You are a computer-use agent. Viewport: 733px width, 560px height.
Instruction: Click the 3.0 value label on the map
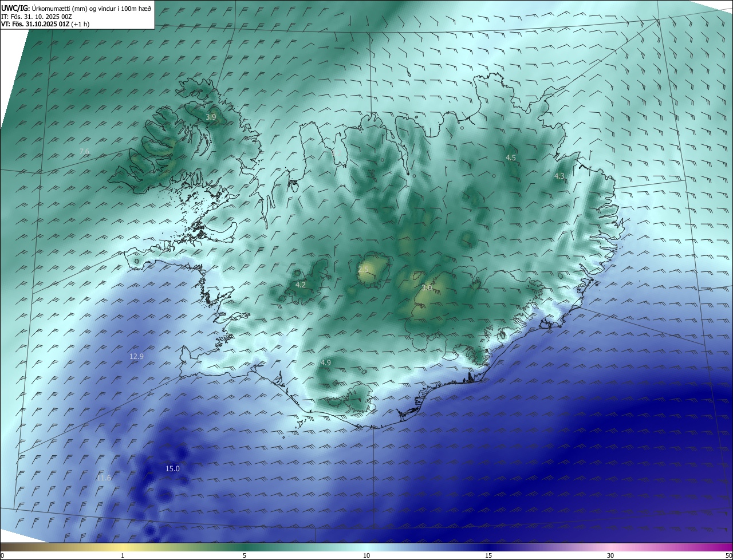pos(427,287)
